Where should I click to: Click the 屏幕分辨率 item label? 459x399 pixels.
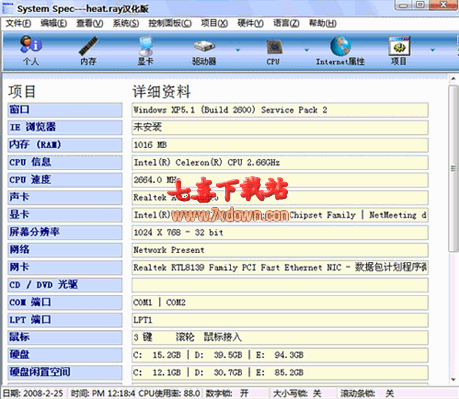[x=65, y=232]
